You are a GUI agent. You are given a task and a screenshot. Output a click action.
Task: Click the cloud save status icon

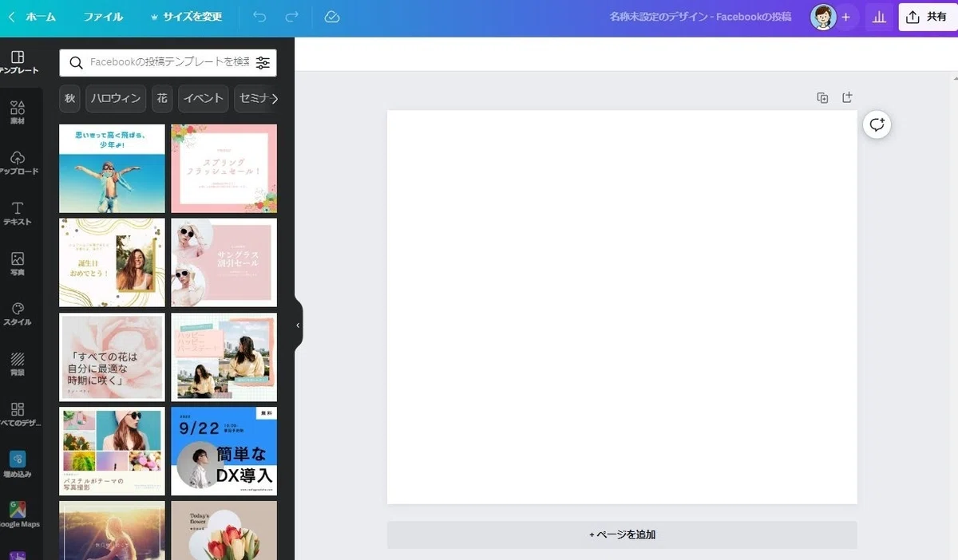click(332, 17)
